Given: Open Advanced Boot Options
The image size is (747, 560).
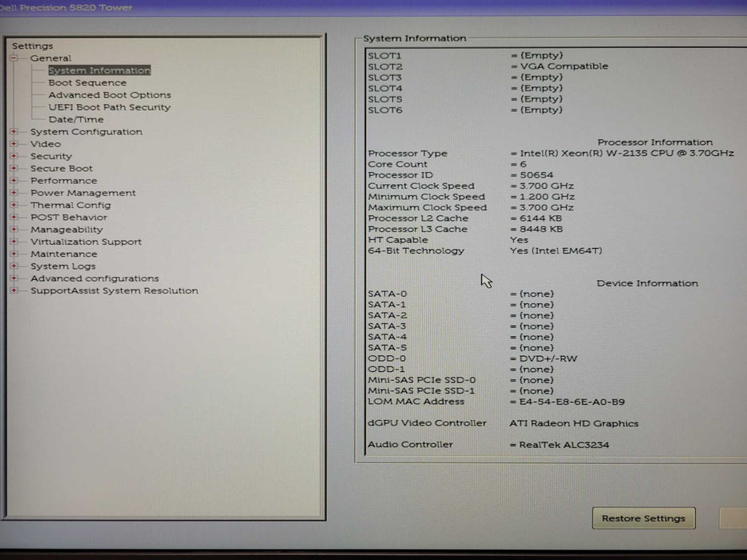Looking at the screenshot, I should tap(110, 94).
